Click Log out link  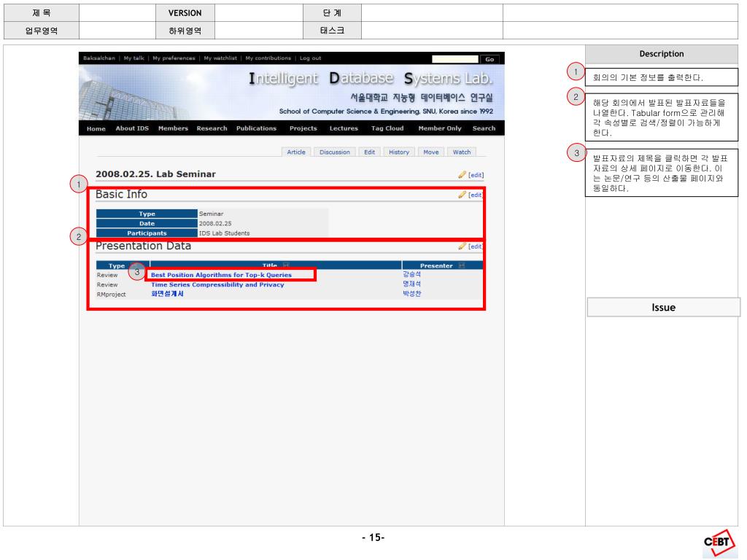[x=310, y=58]
